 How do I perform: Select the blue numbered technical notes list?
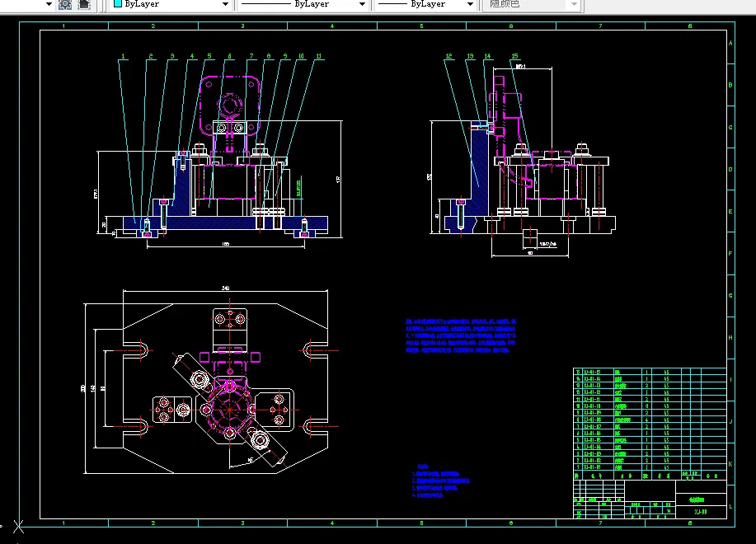(x=441, y=481)
